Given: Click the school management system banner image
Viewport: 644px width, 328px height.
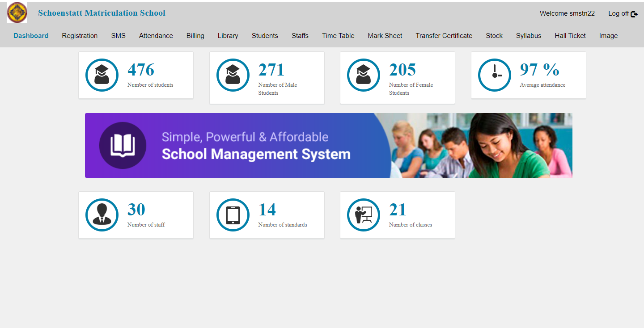Looking at the screenshot, I should [x=329, y=145].
